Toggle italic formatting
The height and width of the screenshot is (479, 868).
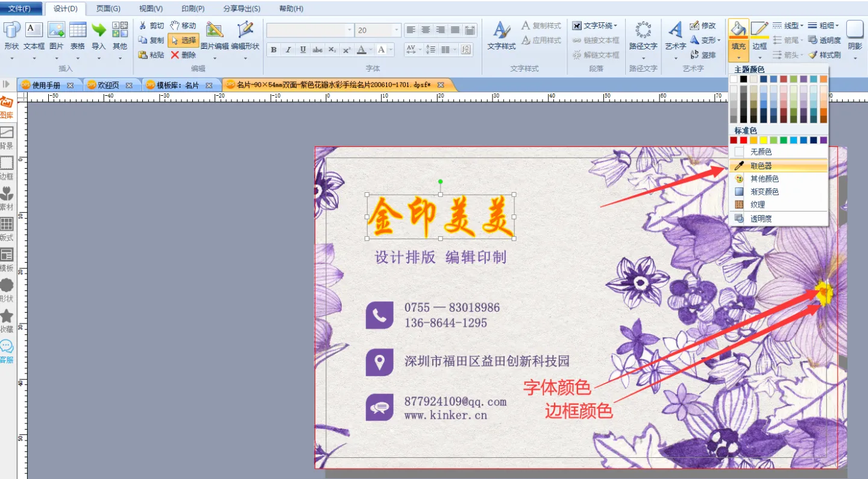coord(289,49)
